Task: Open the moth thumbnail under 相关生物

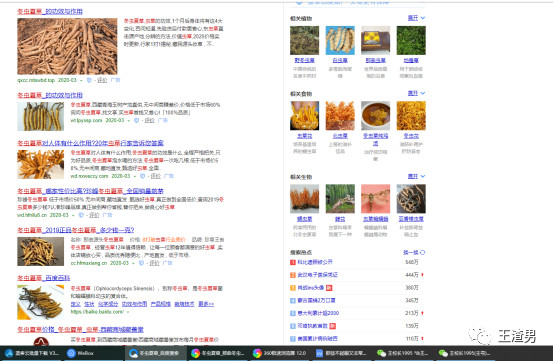Action: click(x=376, y=199)
